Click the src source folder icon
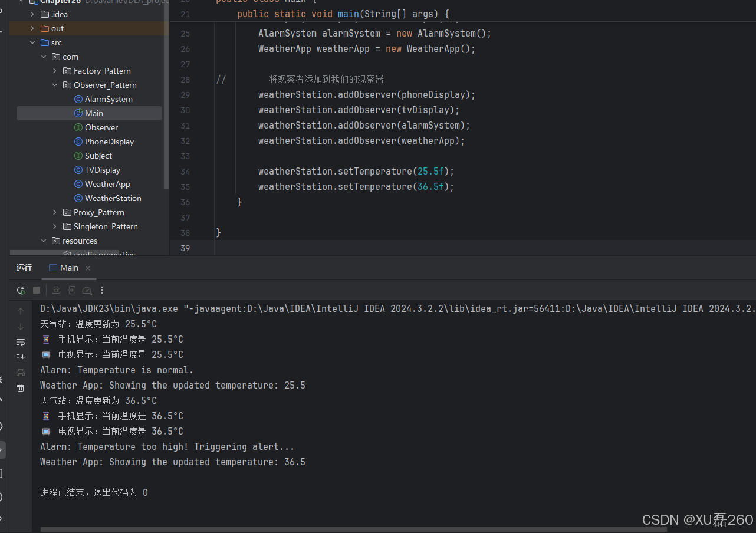The height and width of the screenshot is (533, 756). (45, 42)
